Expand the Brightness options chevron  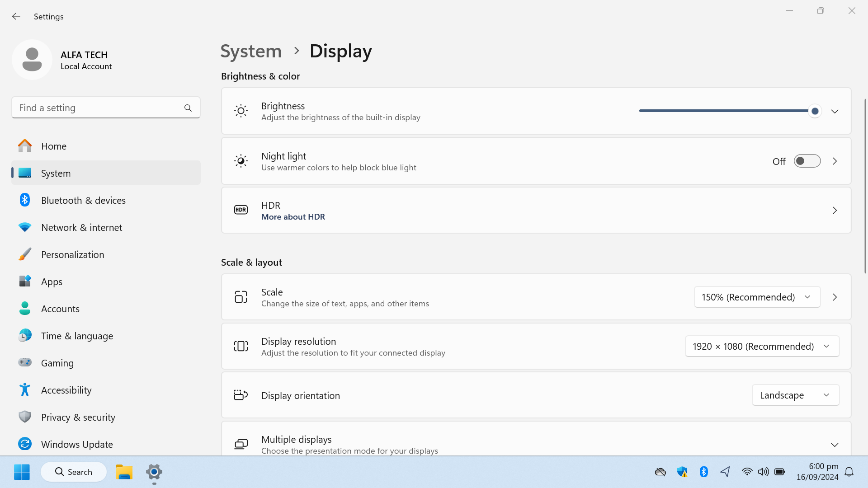tap(835, 111)
